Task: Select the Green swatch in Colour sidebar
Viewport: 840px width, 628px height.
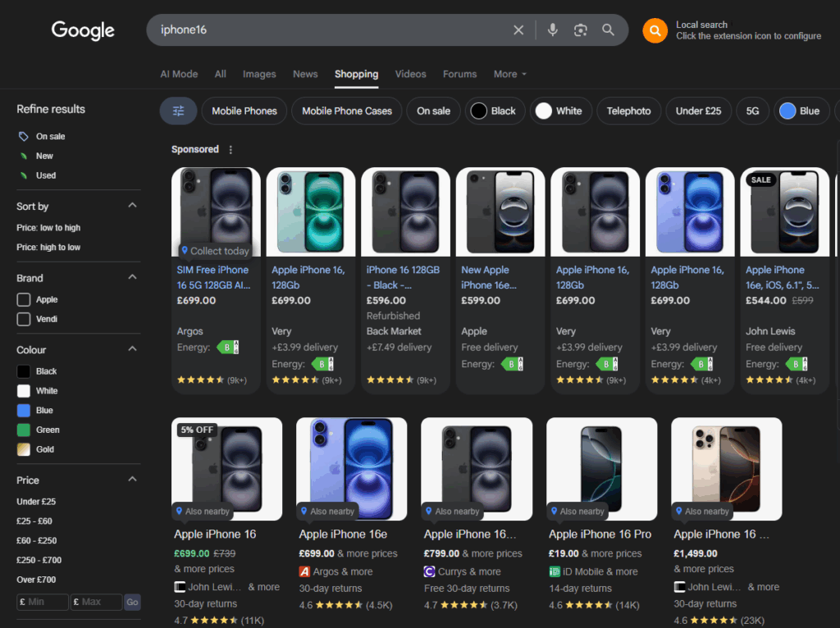Action: (24, 430)
